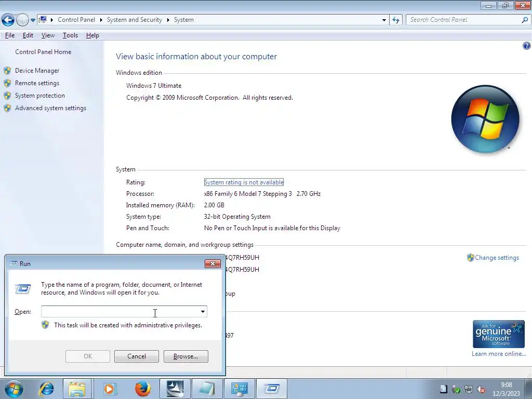Click the search magnifier icon
Image resolution: width=532 pixels, height=399 pixels.
pyautogui.click(x=525, y=20)
